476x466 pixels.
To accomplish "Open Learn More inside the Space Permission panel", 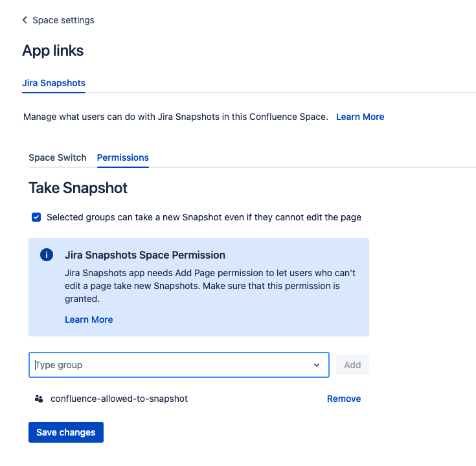I will (x=89, y=320).
